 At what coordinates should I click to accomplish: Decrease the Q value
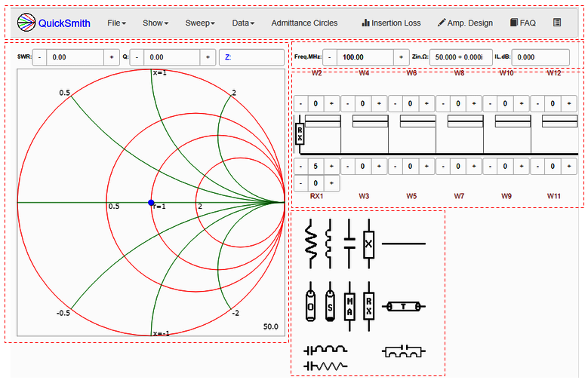[x=137, y=57]
